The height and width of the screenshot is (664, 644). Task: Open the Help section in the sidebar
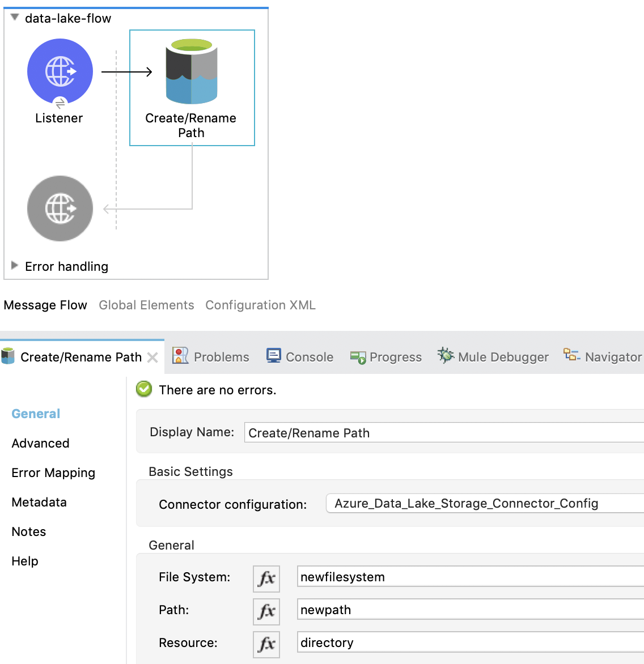[24, 561]
